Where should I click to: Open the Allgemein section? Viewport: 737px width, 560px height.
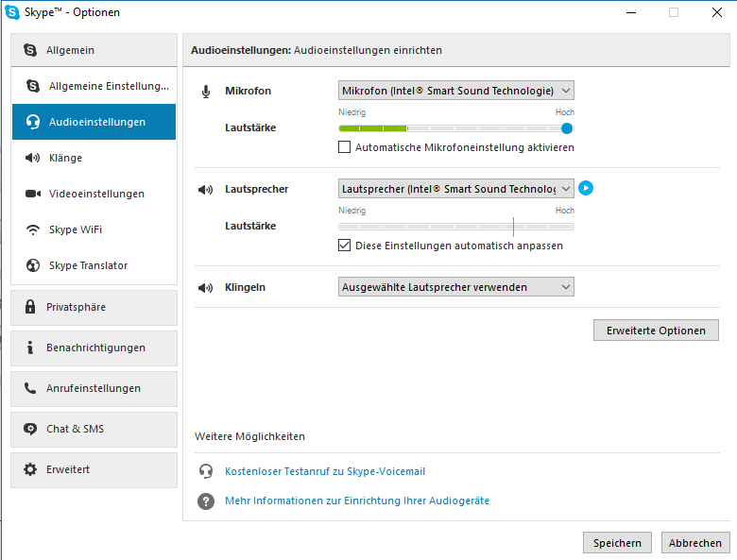point(94,50)
